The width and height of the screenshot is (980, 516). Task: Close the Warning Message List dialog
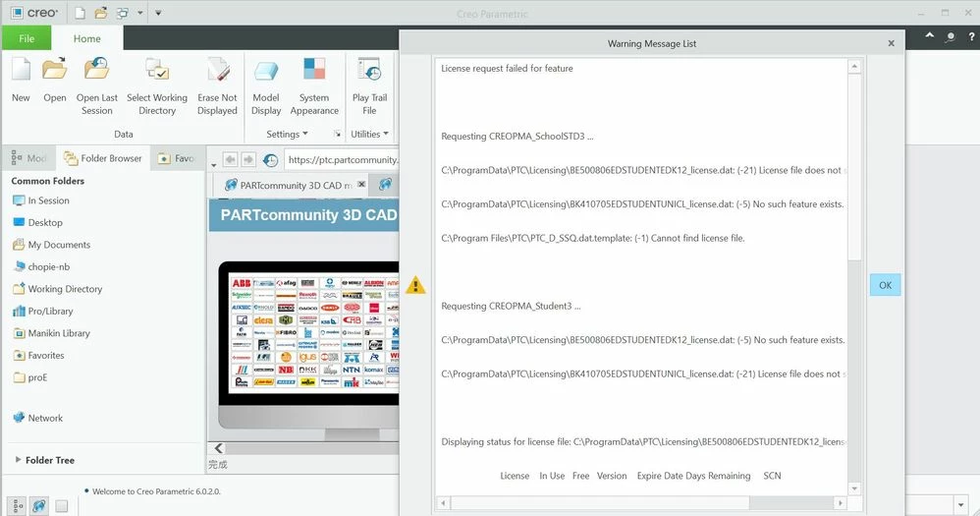pos(892,43)
